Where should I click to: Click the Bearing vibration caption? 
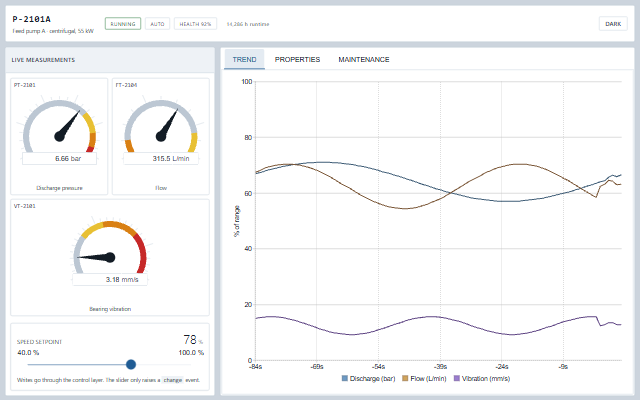point(110,309)
